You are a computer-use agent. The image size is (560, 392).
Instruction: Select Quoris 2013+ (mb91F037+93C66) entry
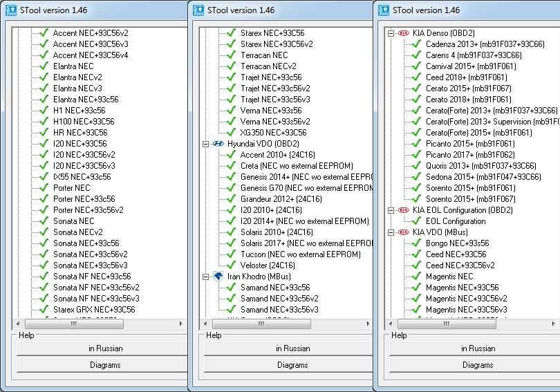(x=480, y=166)
